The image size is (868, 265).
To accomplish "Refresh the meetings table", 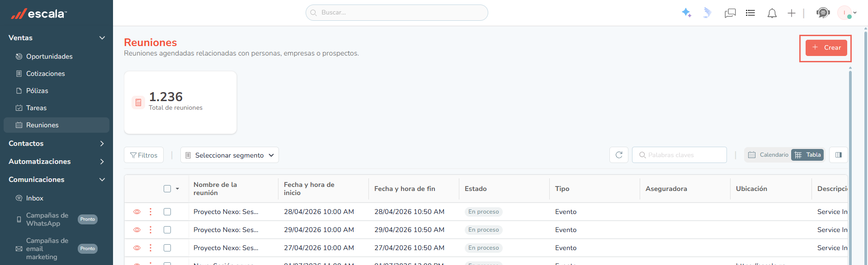I will click(x=619, y=155).
